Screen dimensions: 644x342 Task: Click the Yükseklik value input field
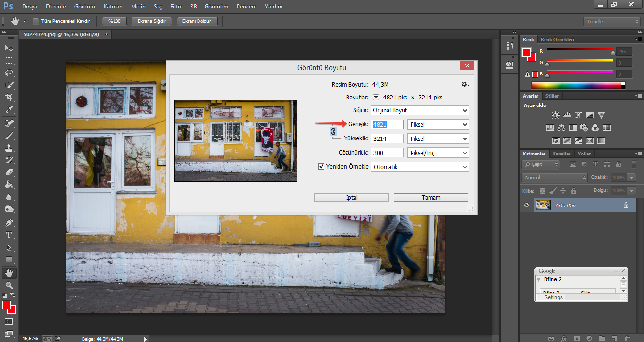point(387,138)
